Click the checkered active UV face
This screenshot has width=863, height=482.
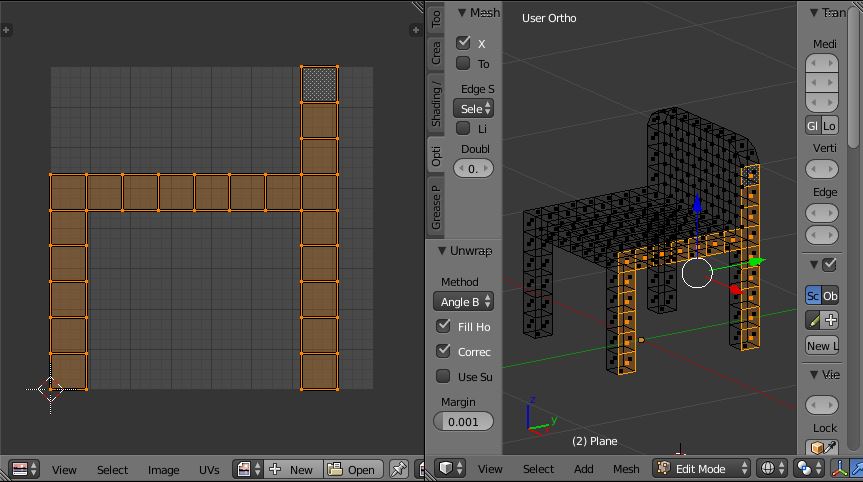319,84
